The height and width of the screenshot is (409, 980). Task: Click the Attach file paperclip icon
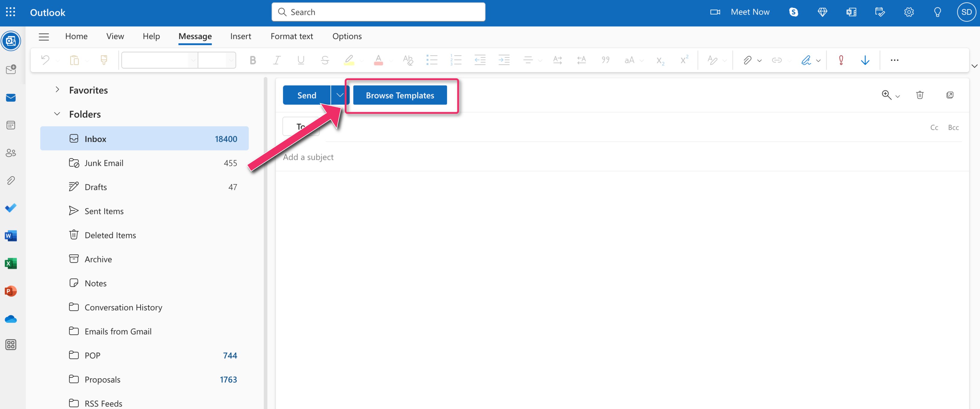pos(747,60)
